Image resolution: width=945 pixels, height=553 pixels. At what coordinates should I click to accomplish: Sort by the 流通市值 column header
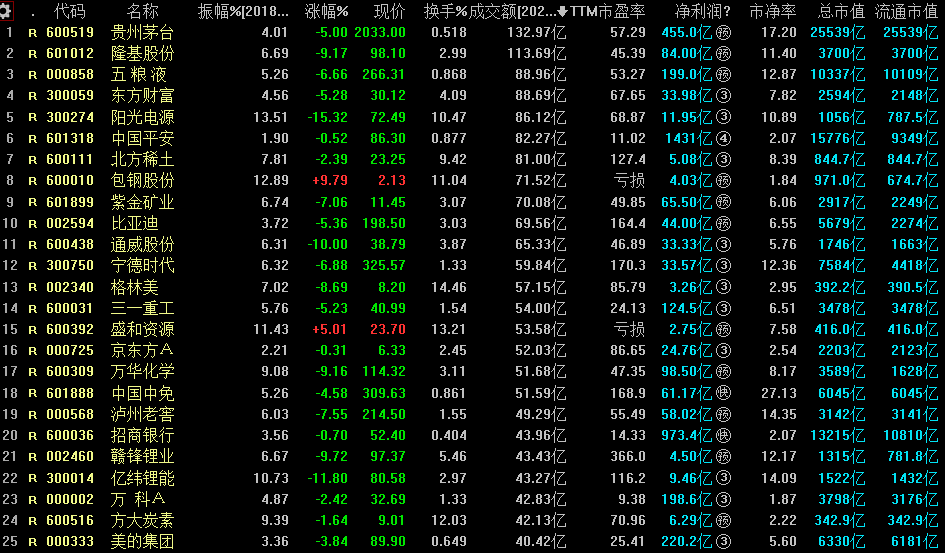pos(906,11)
